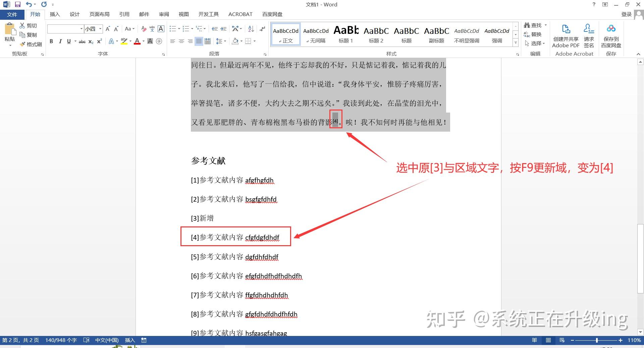
Task: Click the word count 140/948 个字 indicator
Action: (61, 340)
